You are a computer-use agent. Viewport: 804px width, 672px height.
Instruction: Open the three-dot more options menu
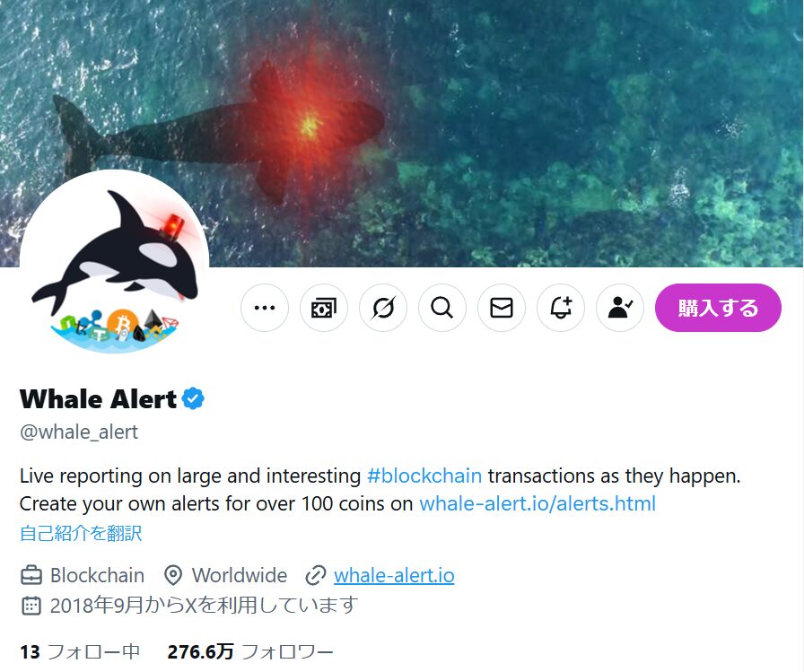[265, 308]
